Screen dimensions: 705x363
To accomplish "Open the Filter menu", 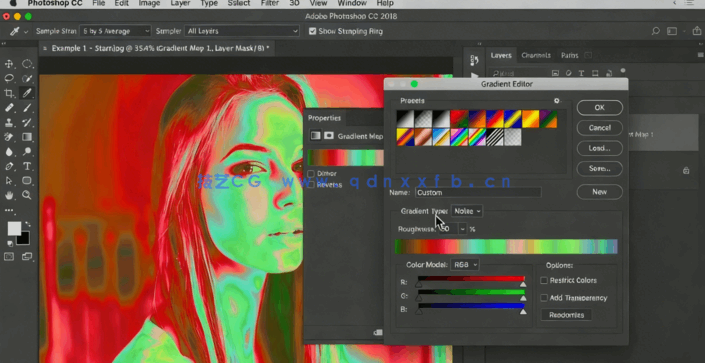I will tap(269, 4).
